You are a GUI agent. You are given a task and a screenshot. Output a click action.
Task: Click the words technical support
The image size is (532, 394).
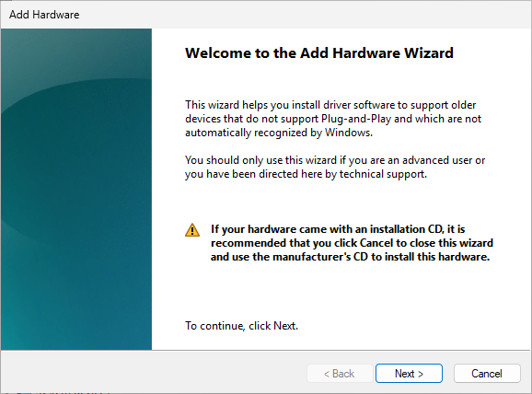pos(383,174)
